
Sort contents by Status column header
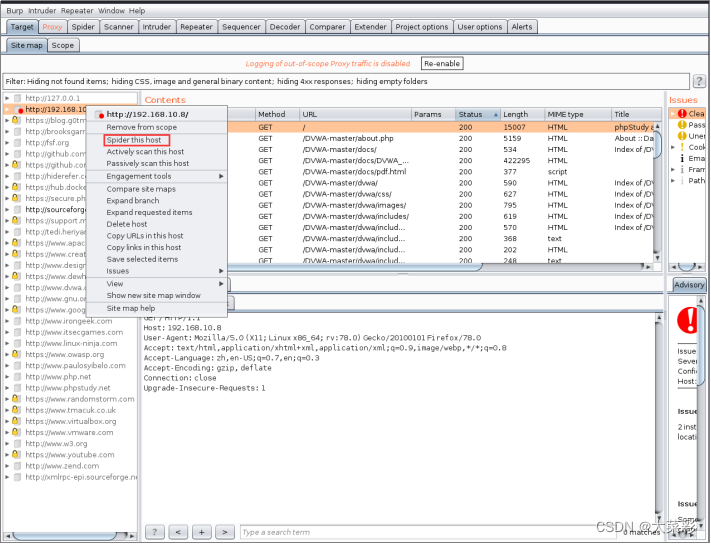[x=477, y=114]
